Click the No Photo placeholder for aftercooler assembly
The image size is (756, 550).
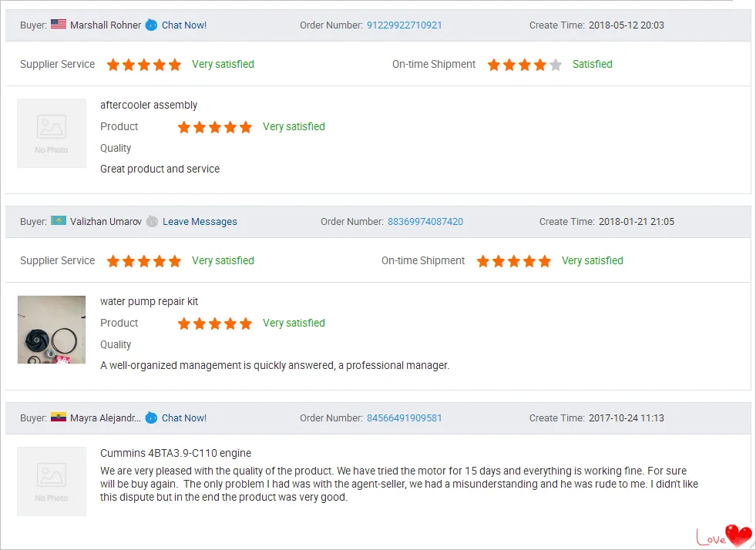(52, 133)
